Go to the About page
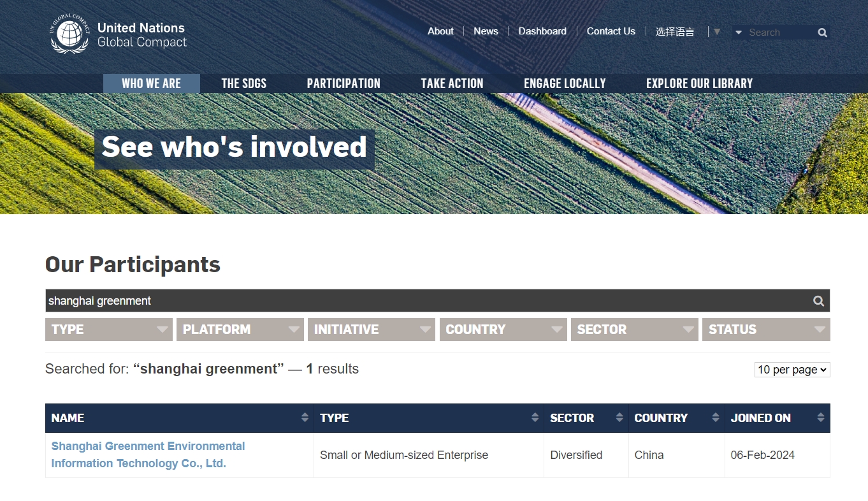 (440, 31)
